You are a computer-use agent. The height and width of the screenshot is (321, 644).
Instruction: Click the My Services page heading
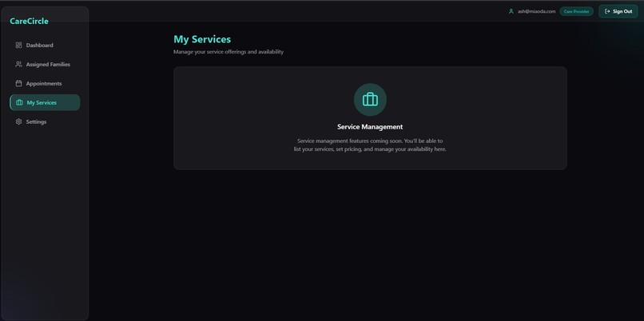[x=202, y=39]
